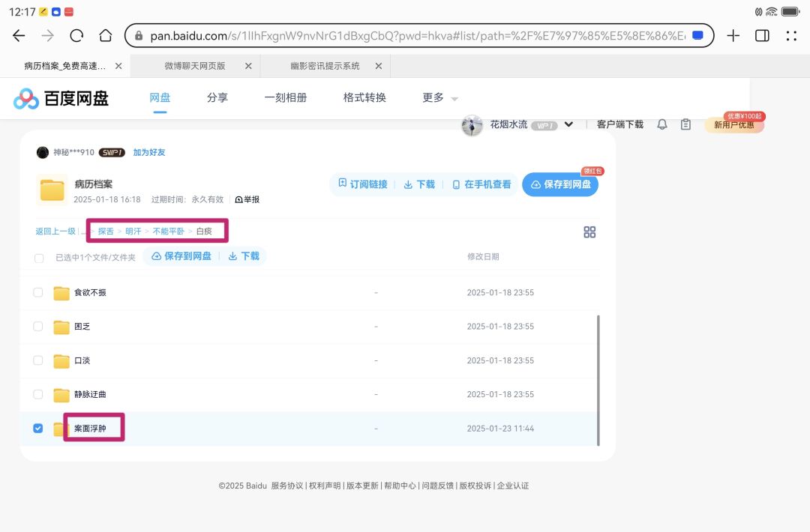Click the VIP badge next to 花烟水流

point(544,125)
